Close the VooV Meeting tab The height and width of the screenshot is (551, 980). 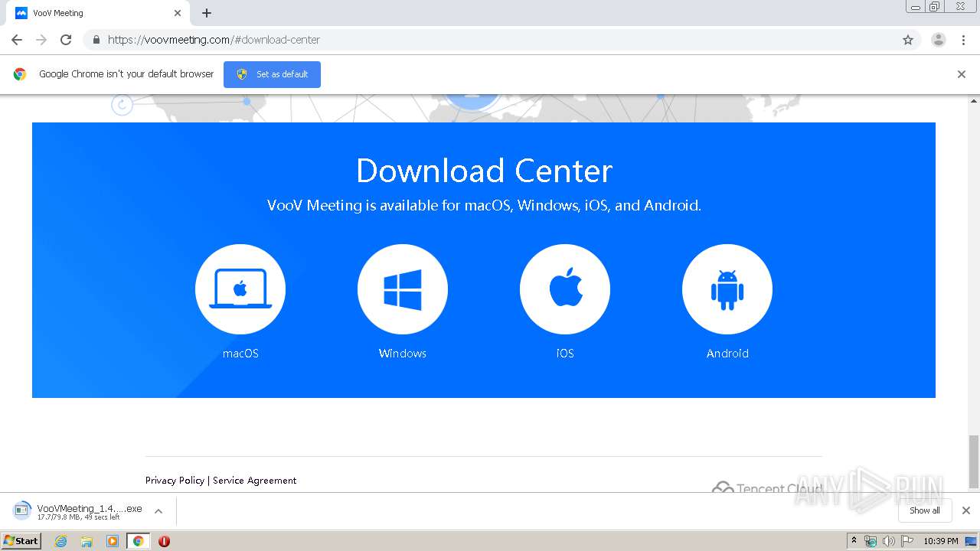[x=178, y=13]
